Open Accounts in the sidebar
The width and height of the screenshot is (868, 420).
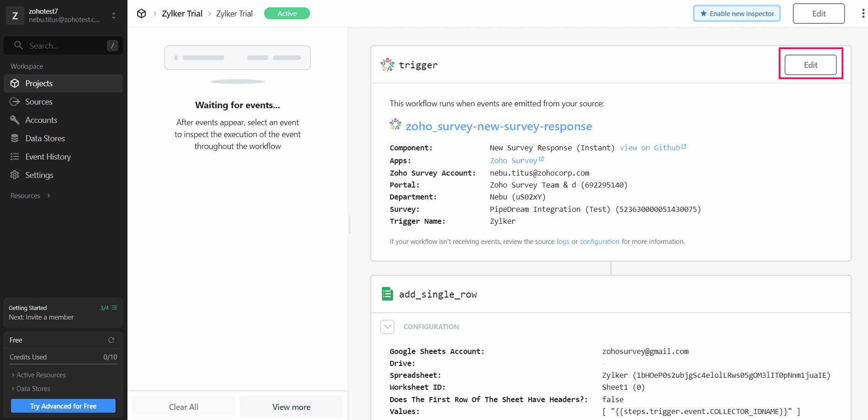click(63, 120)
